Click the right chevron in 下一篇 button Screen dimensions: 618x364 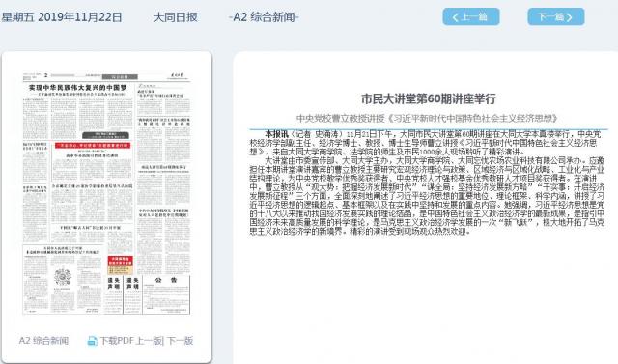(x=569, y=17)
